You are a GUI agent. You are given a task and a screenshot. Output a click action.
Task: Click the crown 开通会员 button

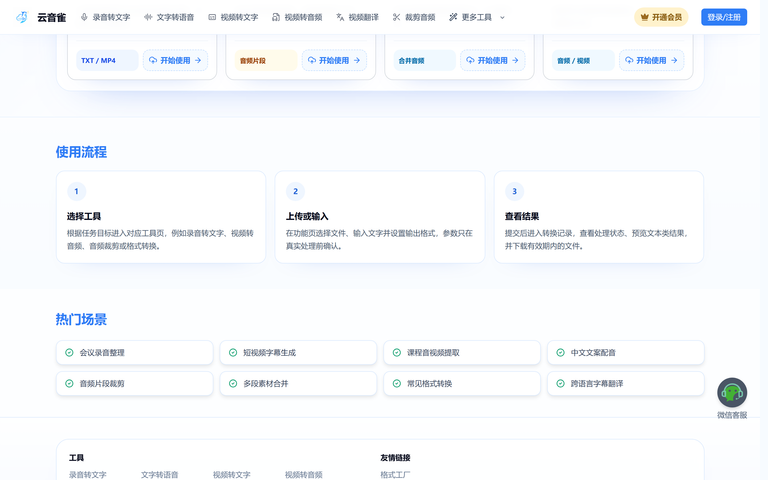pyautogui.click(x=661, y=17)
